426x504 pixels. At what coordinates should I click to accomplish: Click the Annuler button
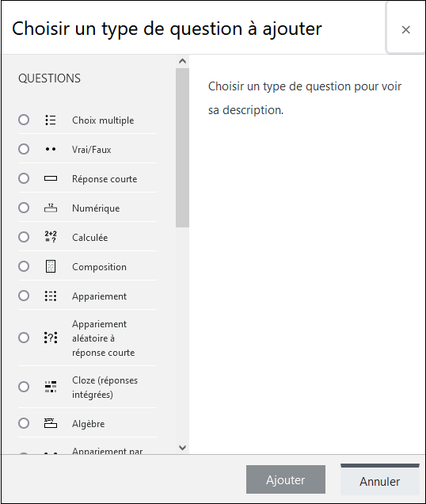point(380,480)
